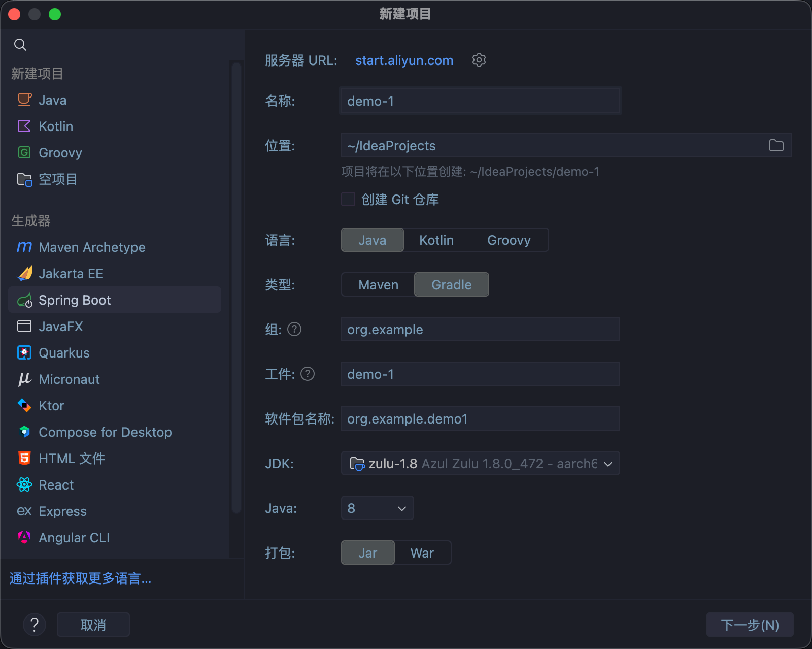Click the search magnifier icon in sidebar

point(20,45)
